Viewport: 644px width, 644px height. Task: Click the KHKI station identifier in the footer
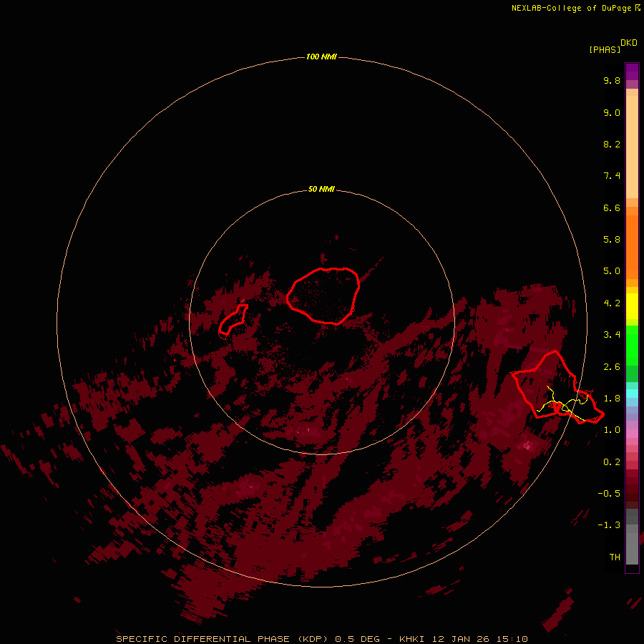pyautogui.click(x=413, y=639)
